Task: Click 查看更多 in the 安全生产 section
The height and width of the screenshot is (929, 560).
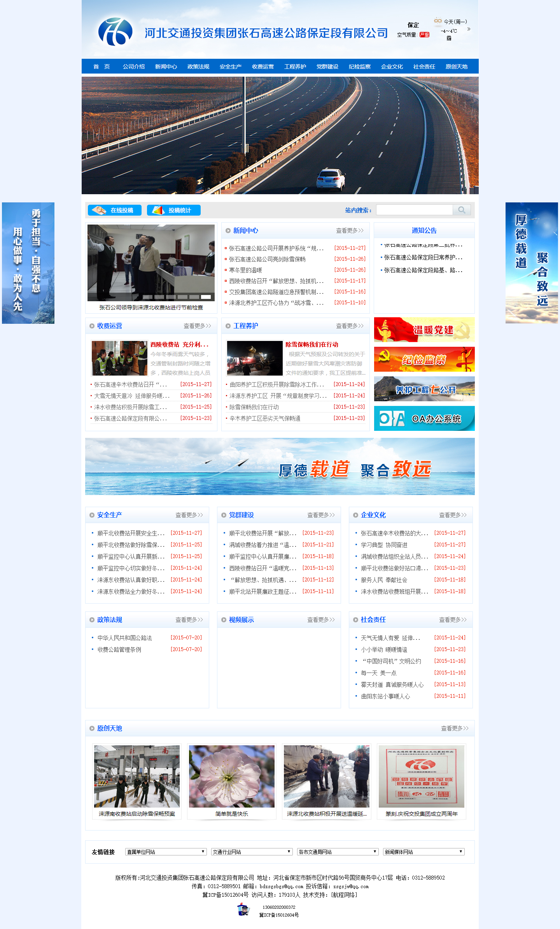Action: (189, 515)
